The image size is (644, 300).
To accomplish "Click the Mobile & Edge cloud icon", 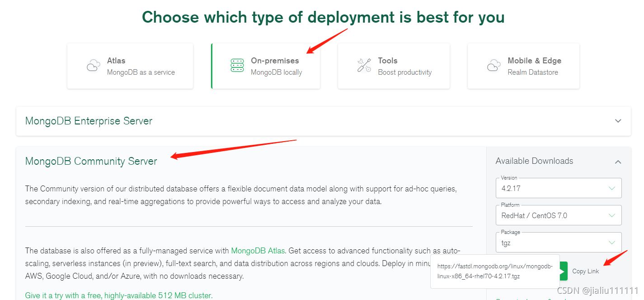I will pyautogui.click(x=494, y=66).
